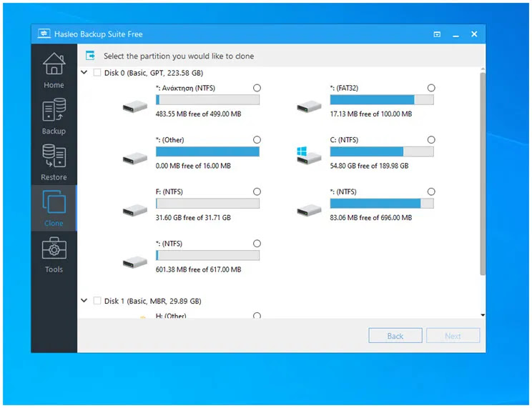Screen dimensions: 532x408
Task: Click the '83.06 MB free of 696.00 MB' text
Action: pyautogui.click(x=371, y=218)
